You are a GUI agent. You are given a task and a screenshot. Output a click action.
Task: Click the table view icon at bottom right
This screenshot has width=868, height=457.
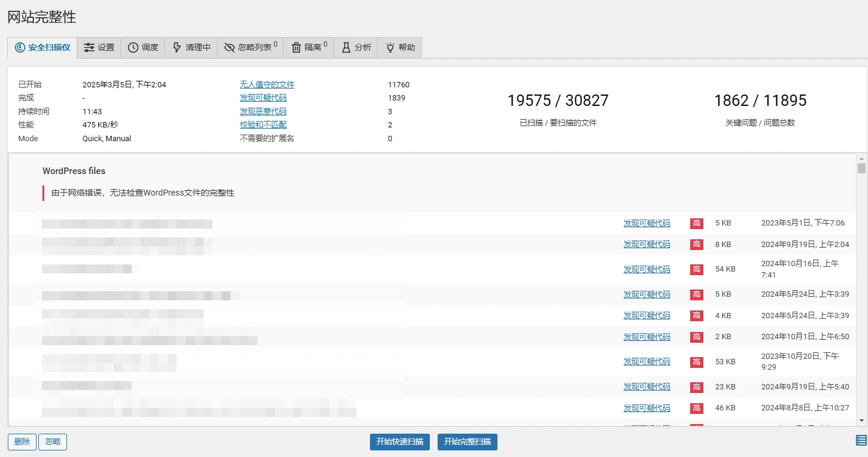pyautogui.click(x=860, y=441)
